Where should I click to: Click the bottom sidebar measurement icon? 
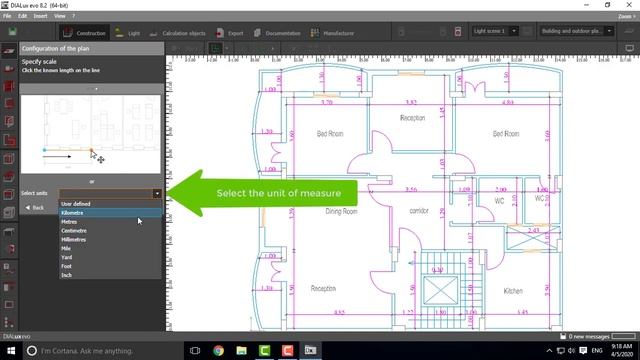tap(9, 322)
